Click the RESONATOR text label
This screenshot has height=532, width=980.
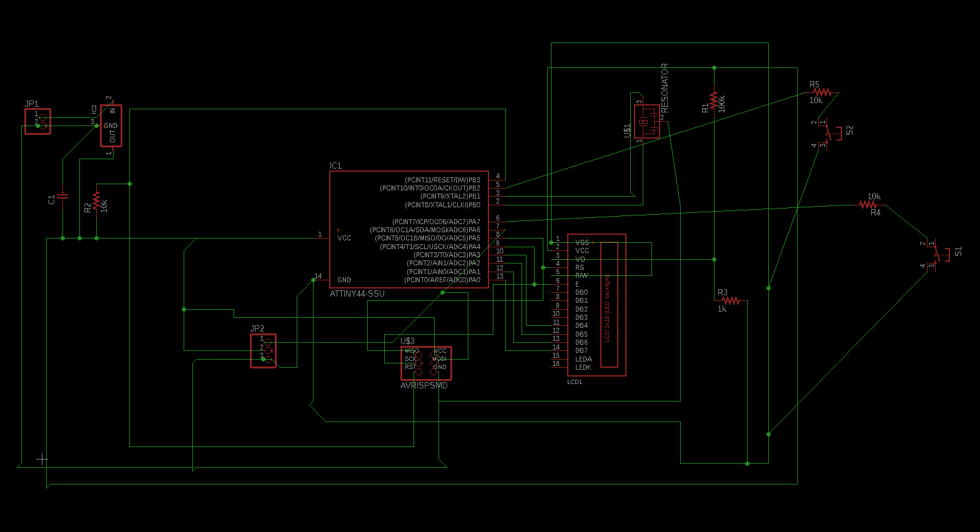[665, 87]
